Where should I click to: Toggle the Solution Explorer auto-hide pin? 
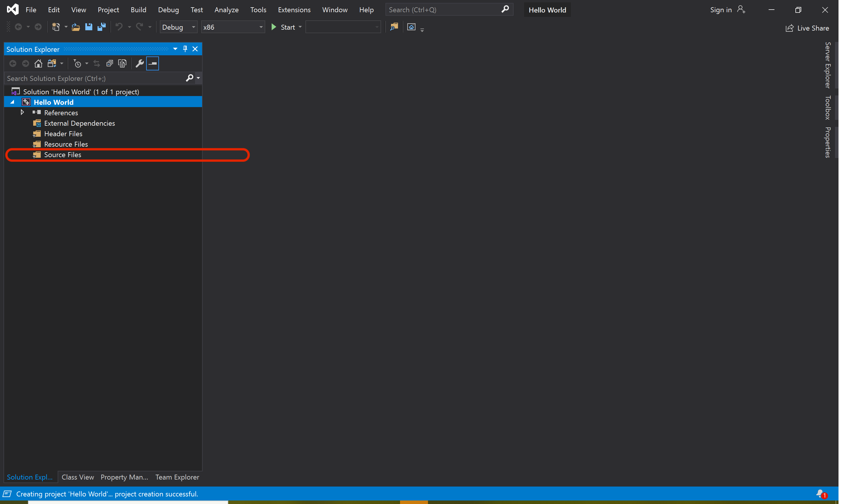(185, 49)
